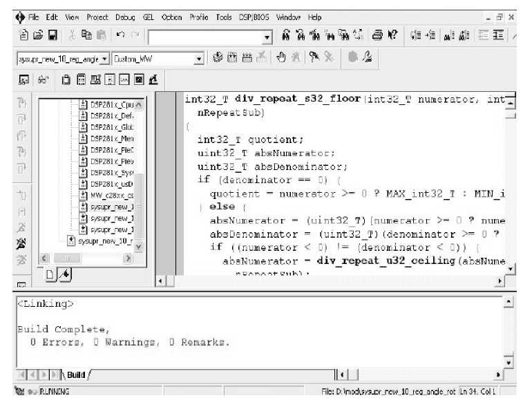532x407 pixels.
Task: Open the View menu
Action: [x=72, y=17]
